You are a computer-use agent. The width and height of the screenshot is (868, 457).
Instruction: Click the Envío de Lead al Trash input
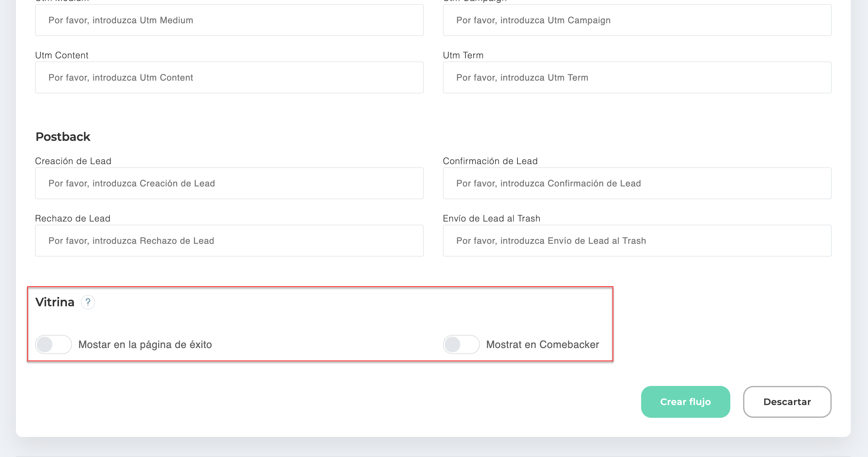point(637,241)
